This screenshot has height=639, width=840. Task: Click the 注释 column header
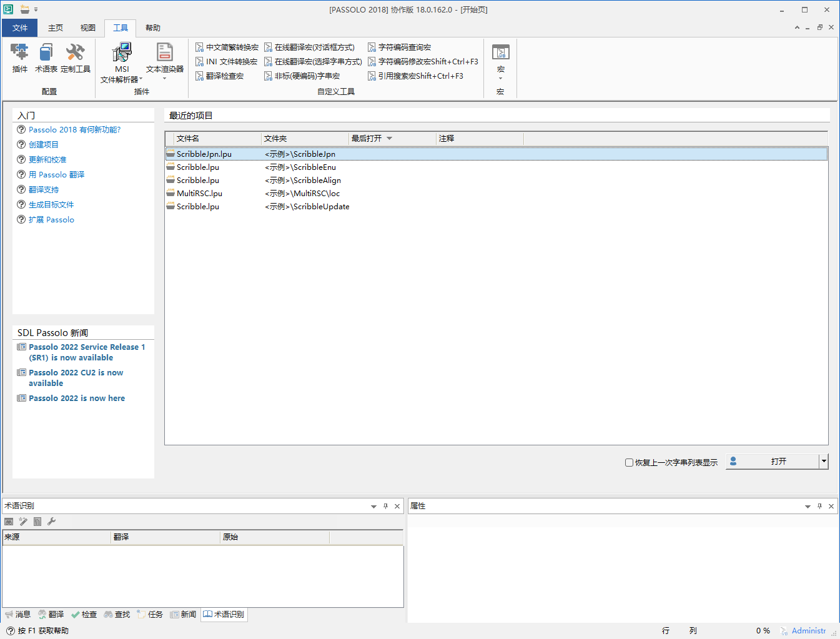pyautogui.click(x=480, y=139)
